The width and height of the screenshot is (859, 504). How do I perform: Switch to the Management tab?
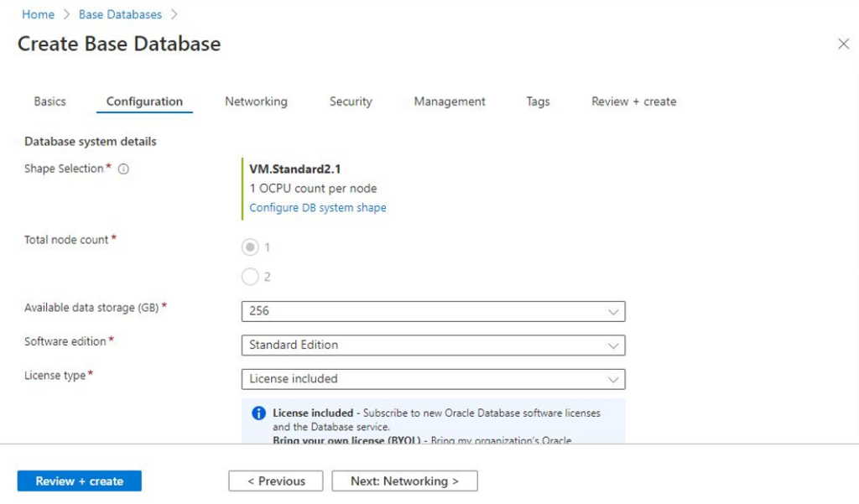[x=449, y=101]
